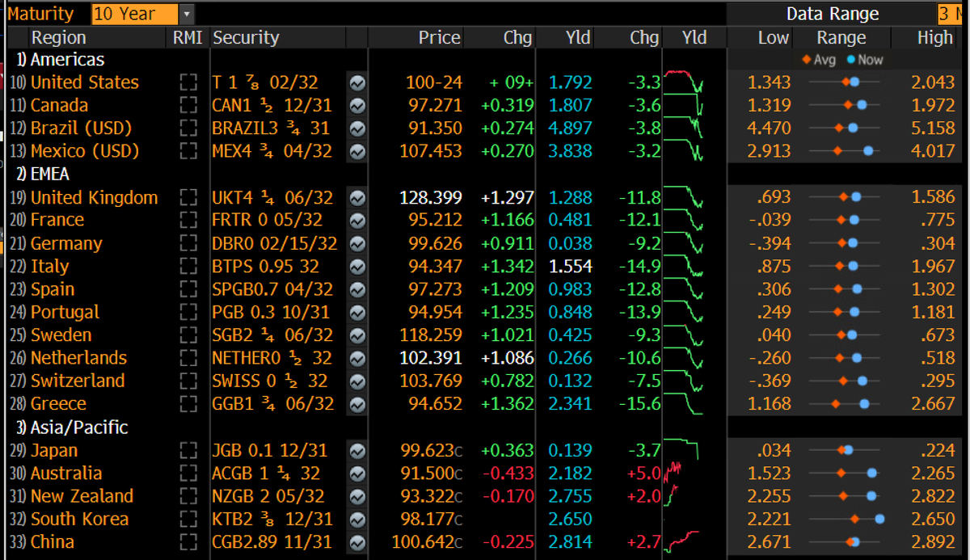Click Netherlands price 102.391
970x560 pixels.
(x=431, y=358)
